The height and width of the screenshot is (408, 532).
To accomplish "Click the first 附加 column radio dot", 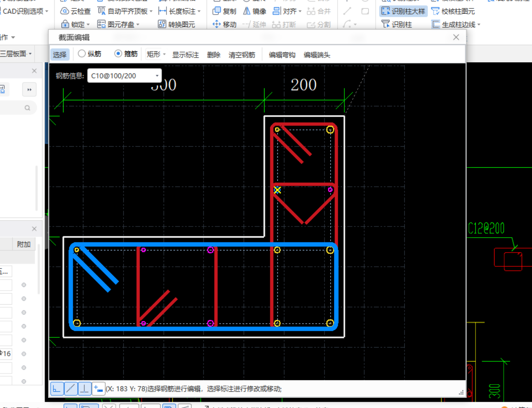I will coord(24,285).
